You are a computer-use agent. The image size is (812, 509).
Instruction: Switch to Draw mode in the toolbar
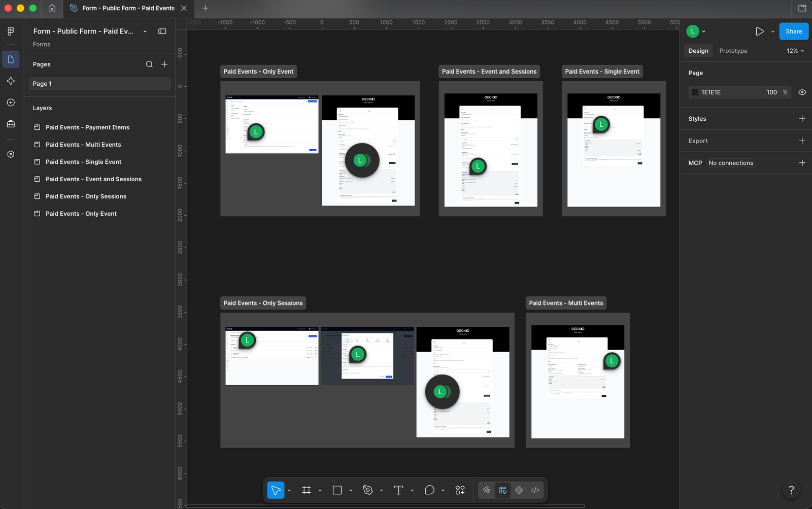[486, 490]
